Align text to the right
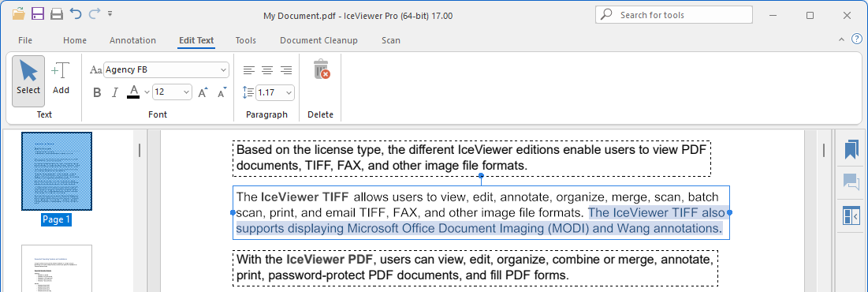The image size is (868, 292). click(286, 69)
